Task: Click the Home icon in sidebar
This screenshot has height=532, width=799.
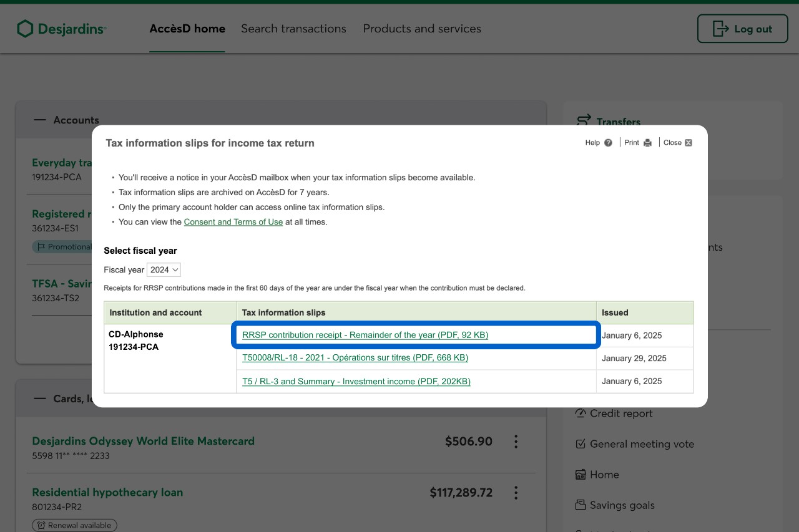Action: point(581,475)
